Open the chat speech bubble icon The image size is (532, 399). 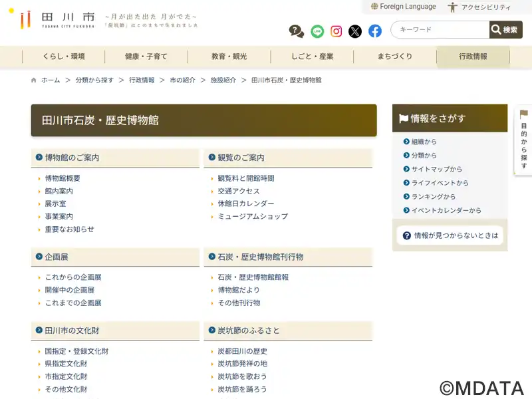click(297, 31)
